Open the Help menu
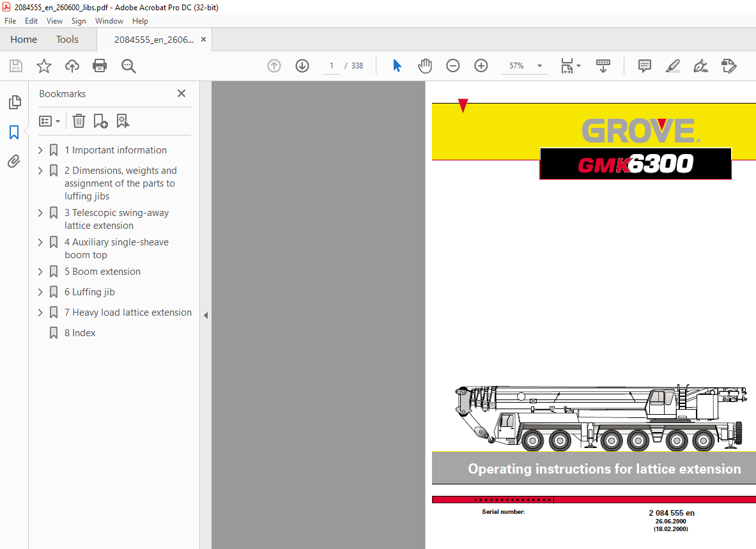This screenshot has width=756, height=549. pyautogui.click(x=141, y=21)
